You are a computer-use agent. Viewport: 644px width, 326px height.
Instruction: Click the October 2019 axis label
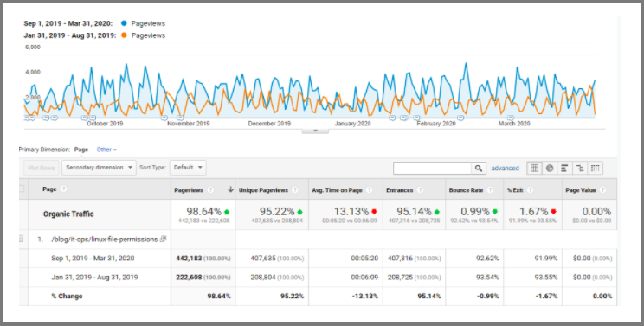coord(105,124)
